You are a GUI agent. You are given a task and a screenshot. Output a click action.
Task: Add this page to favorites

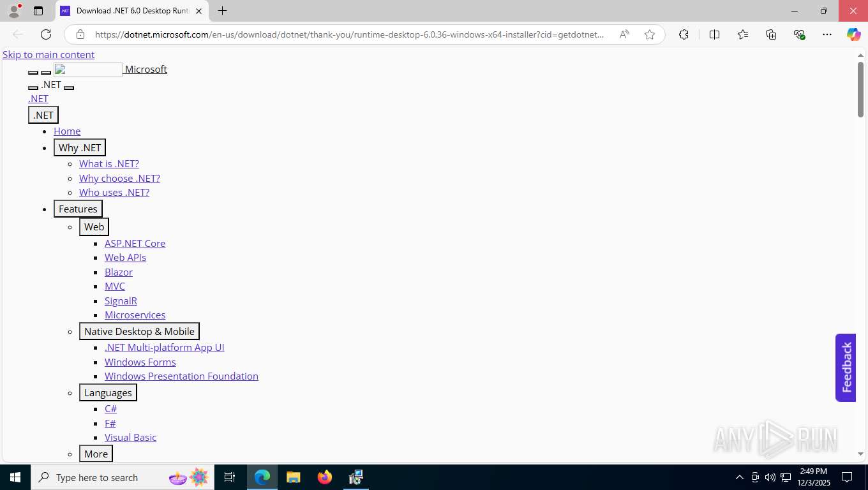click(650, 34)
